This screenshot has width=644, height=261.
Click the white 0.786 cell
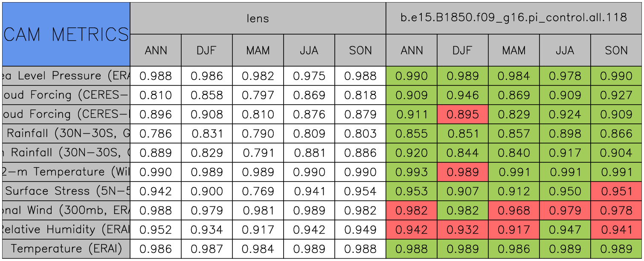click(156, 134)
